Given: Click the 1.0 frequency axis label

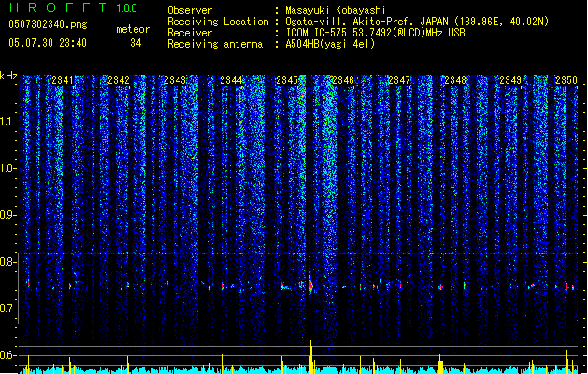Looking at the screenshot, I should click(8, 169).
